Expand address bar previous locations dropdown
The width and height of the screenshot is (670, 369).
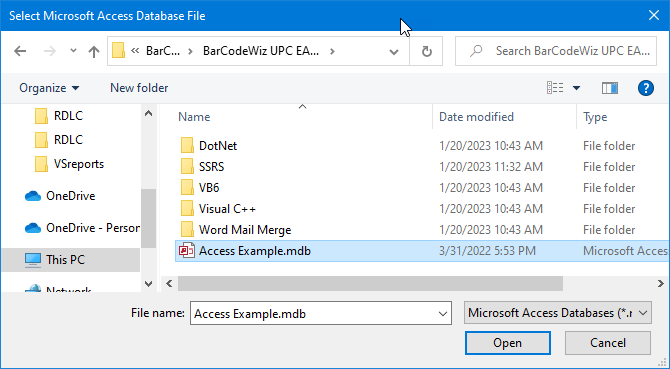point(394,52)
